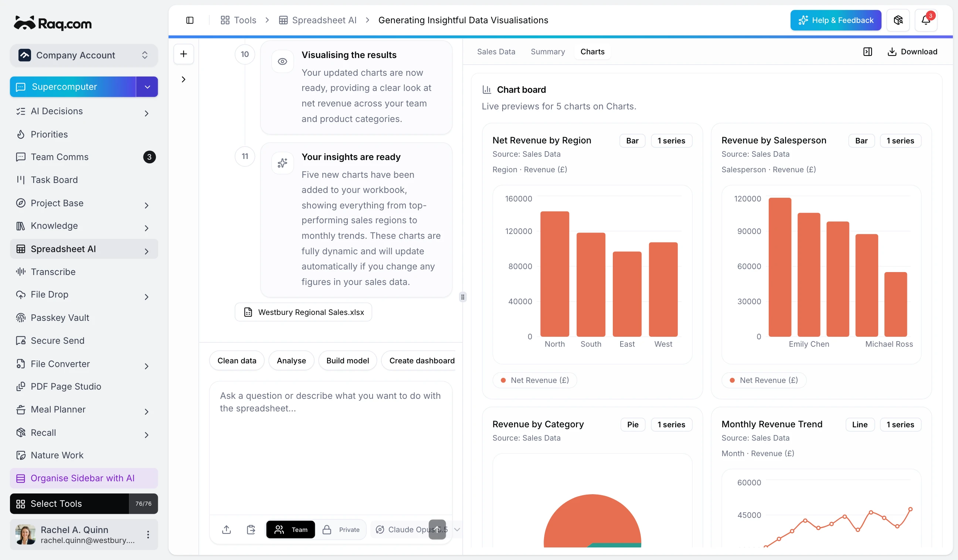Click the Build model suggestion
This screenshot has height=560, width=958.
click(347, 360)
